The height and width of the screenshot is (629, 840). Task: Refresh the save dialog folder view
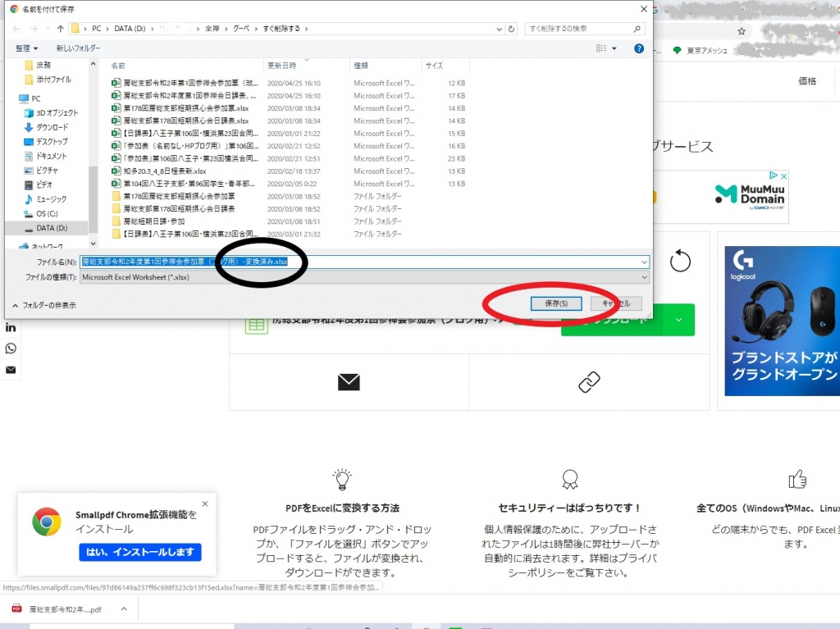tap(512, 29)
